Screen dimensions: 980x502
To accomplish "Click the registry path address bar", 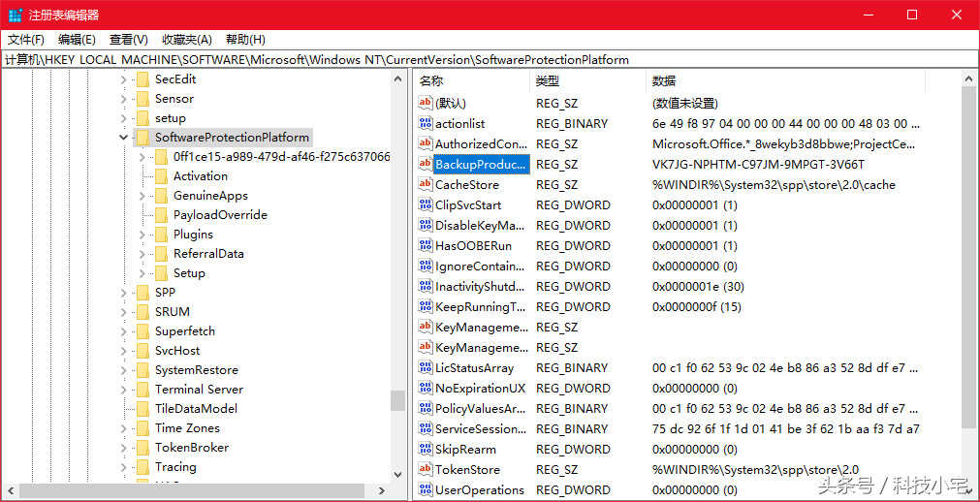I will (490, 60).
